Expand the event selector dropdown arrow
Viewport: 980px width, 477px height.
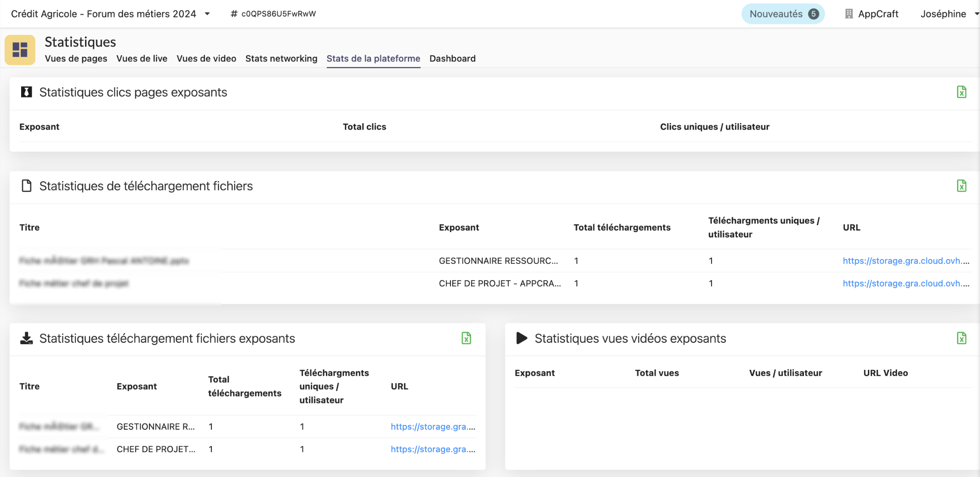pos(207,14)
